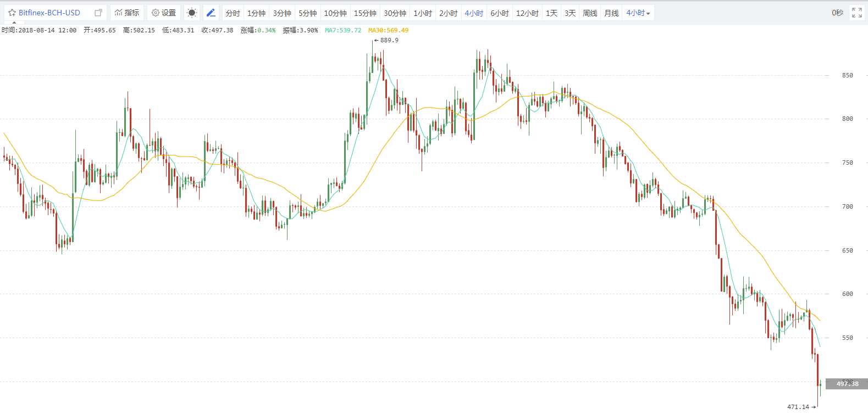
Task: Expand the 4小时 interval dropdown
Action: pos(638,13)
